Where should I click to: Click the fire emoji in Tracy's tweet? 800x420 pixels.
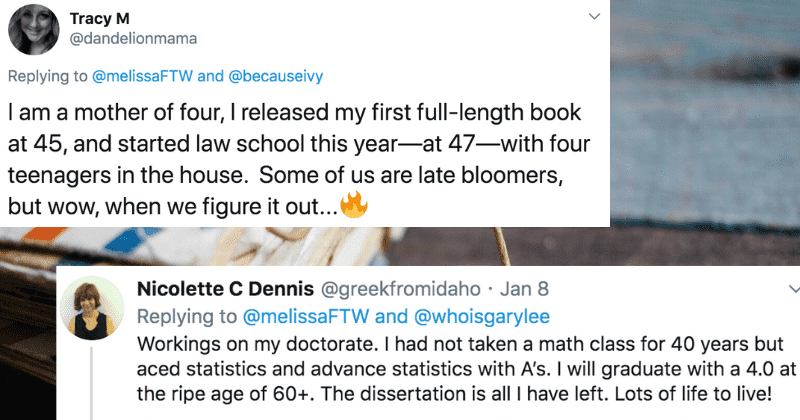pyautogui.click(x=352, y=207)
